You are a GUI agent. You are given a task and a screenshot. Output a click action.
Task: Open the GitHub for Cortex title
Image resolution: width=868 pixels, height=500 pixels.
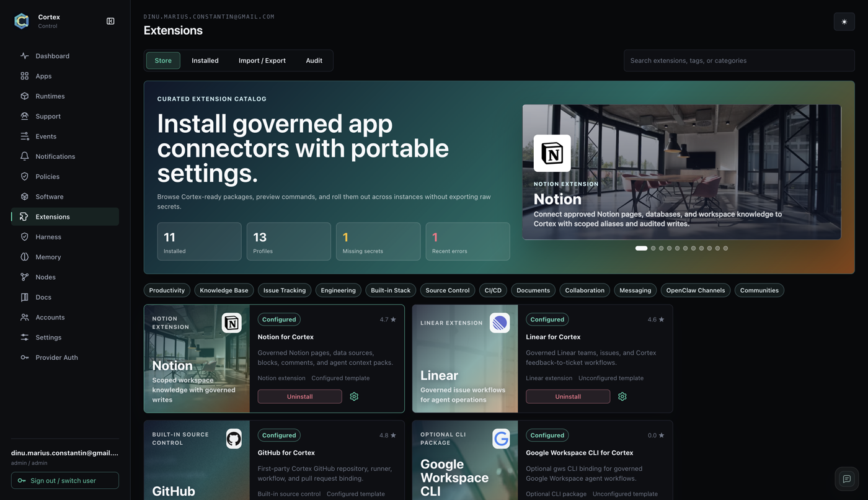[x=286, y=453]
